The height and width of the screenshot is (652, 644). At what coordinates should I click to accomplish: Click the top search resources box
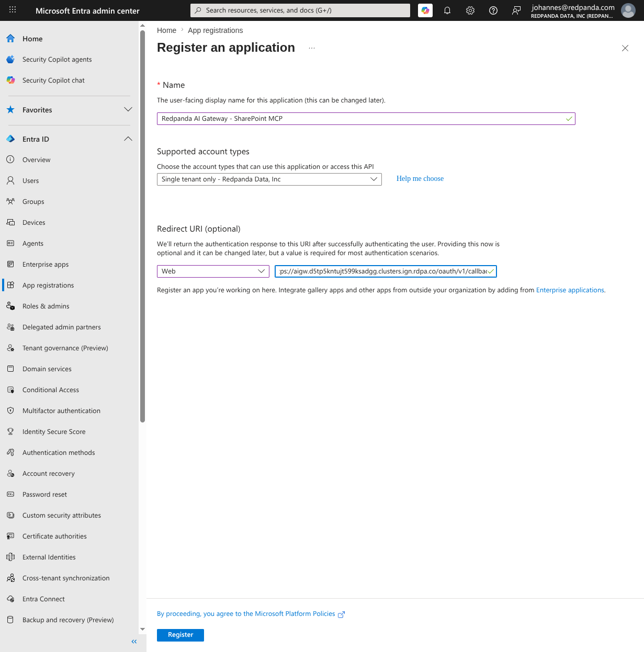click(x=300, y=10)
